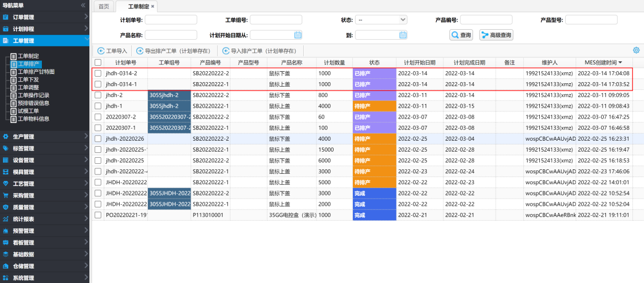This screenshot has height=283, width=644.
Task: Click the 生产管理 gear icon
Action: click(6, 137)
